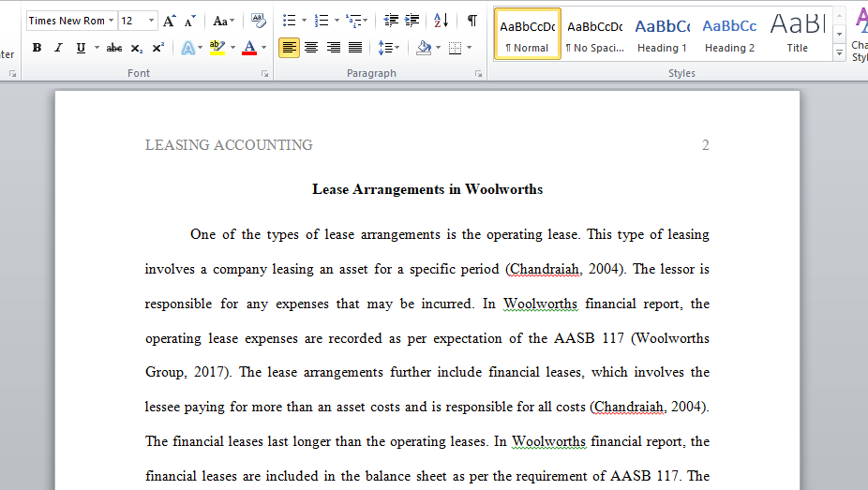The width and height of the screenshot is (868, 490).
Task: Open underline style dropdown arrow
Action: tap(97, 48)
